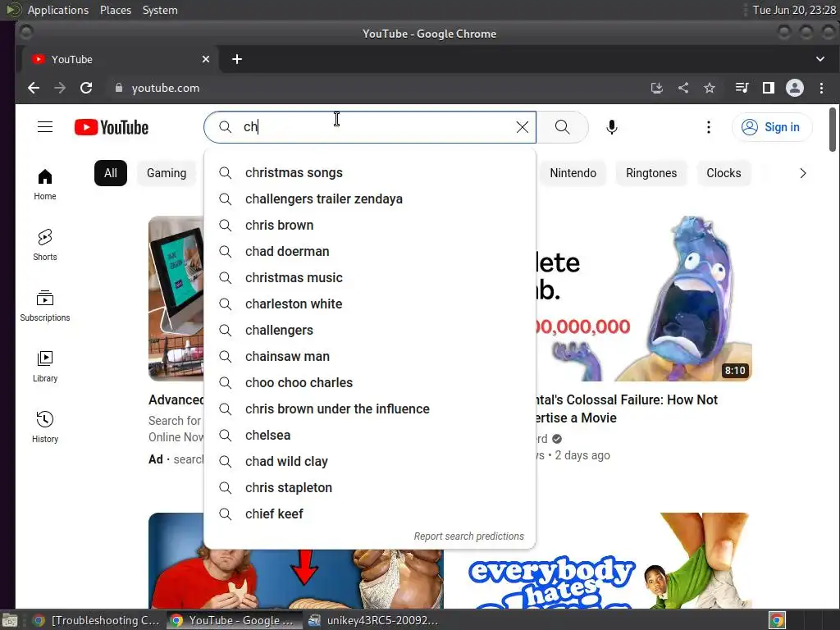Go back with browser back arrow

pyautogui.click(x=34, y=88)
